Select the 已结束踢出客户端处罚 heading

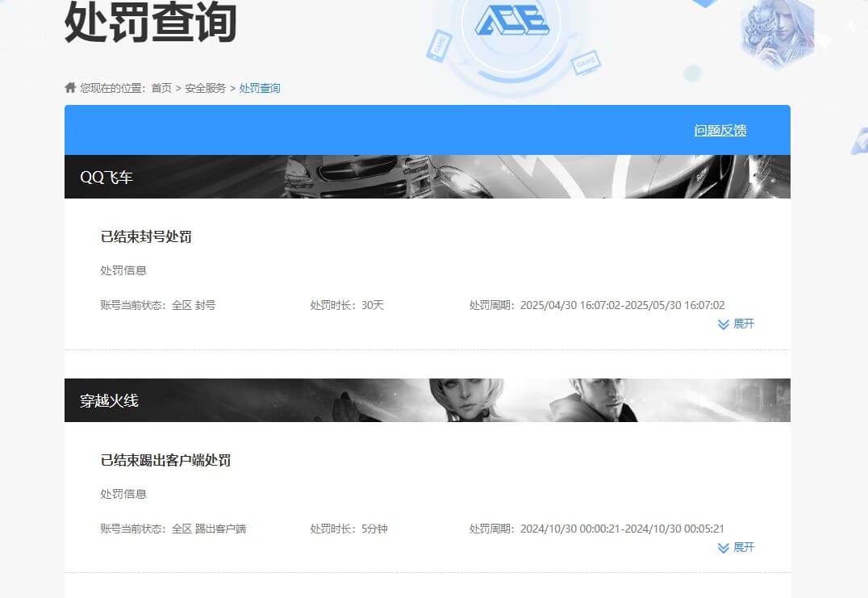pos(165,461)
